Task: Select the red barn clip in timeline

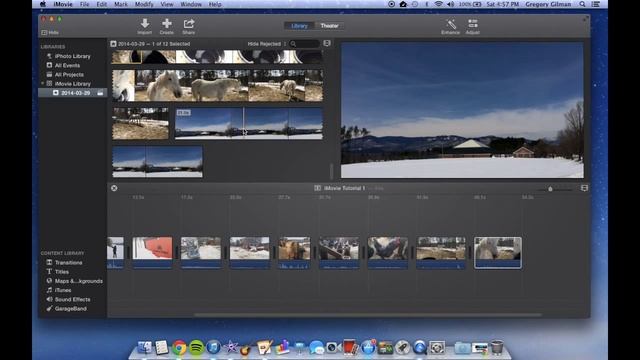Action: click(152, 253)
